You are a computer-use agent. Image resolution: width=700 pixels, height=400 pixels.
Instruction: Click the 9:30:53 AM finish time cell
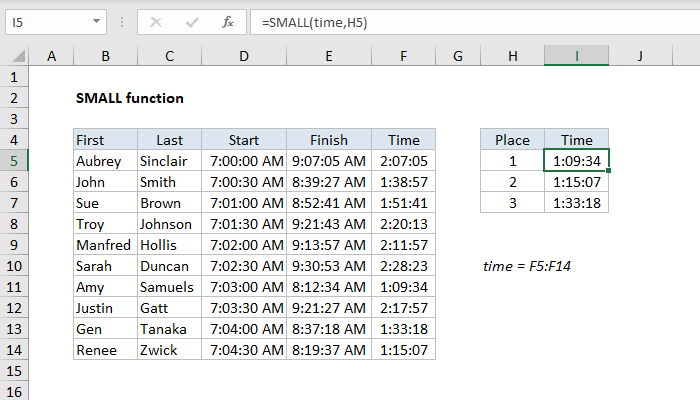pos(329,266)
